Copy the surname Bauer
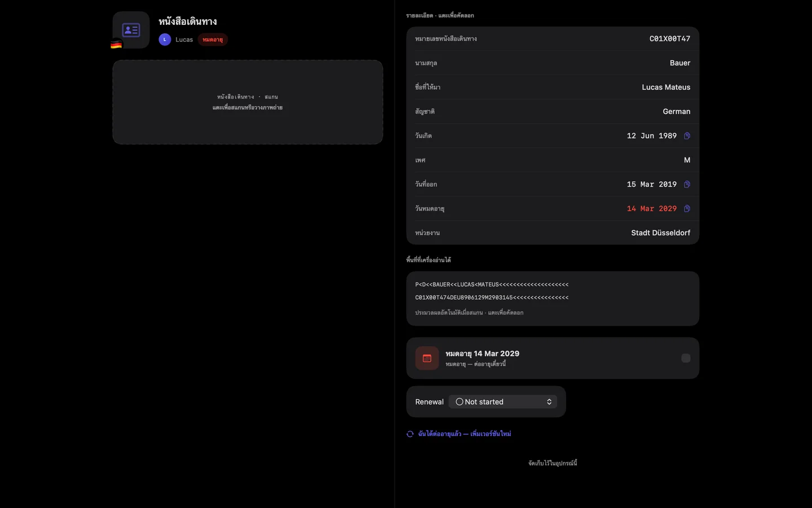 553,63
